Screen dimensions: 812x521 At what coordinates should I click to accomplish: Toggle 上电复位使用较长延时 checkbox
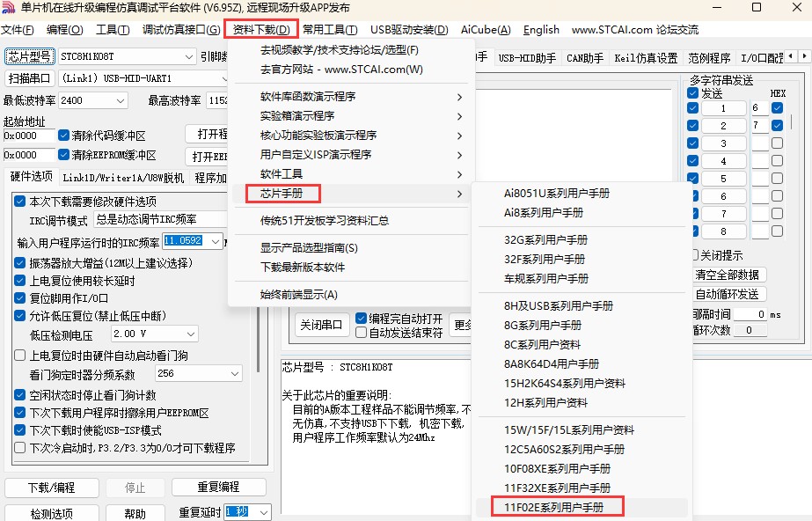tap(19, 281)
